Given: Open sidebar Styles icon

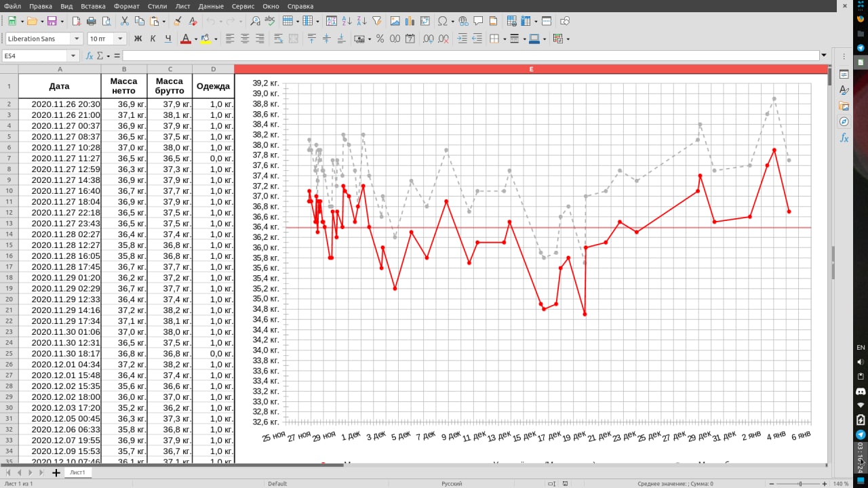Looking at the screenshot, I should [x=844, y=89].
